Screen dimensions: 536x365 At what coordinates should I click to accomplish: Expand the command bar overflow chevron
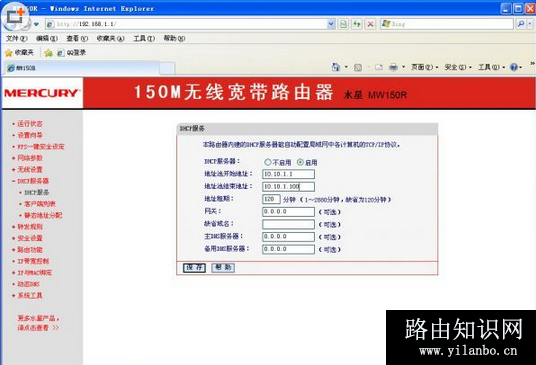532,63
